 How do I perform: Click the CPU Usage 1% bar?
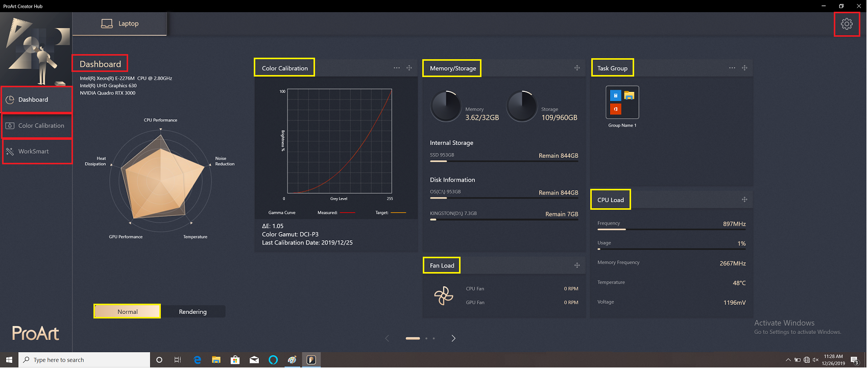point(672,249)
